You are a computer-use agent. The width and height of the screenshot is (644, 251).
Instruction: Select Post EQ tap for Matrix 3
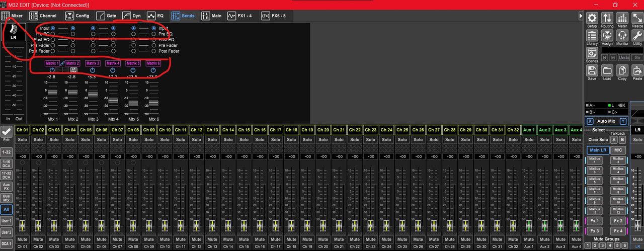point(93,40)
